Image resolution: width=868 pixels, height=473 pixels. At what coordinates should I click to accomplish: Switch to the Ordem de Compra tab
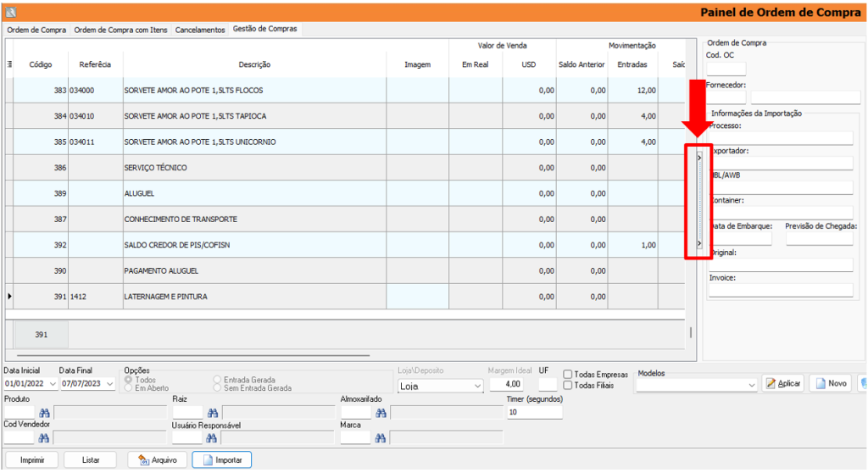click(x=36, y=30)
